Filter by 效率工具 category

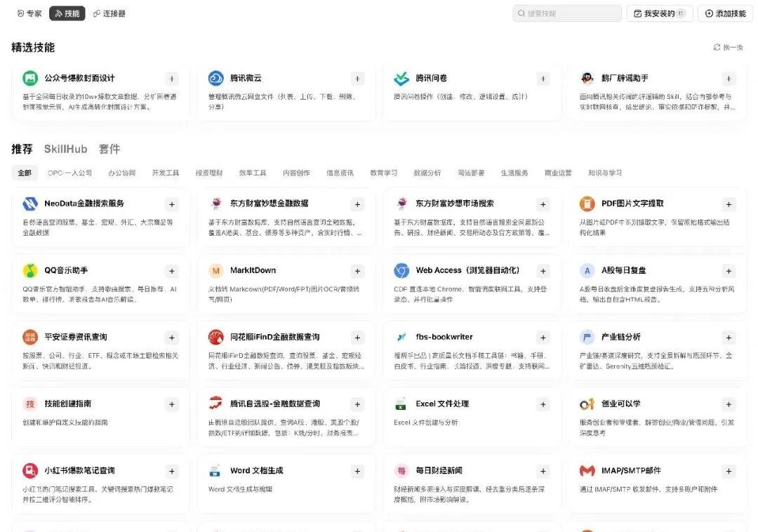click(x=253, y=173)
